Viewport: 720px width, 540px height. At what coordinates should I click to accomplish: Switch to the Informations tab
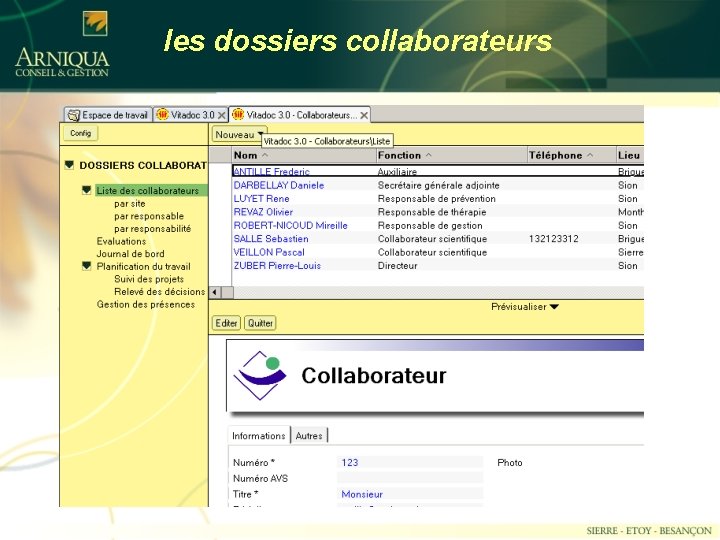pyautogui.click(x=259, y=436)
